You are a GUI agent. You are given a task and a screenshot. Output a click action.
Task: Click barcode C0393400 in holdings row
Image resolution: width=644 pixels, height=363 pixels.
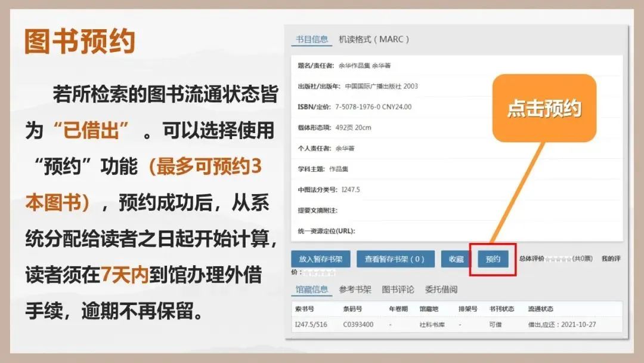pos(358,324)
